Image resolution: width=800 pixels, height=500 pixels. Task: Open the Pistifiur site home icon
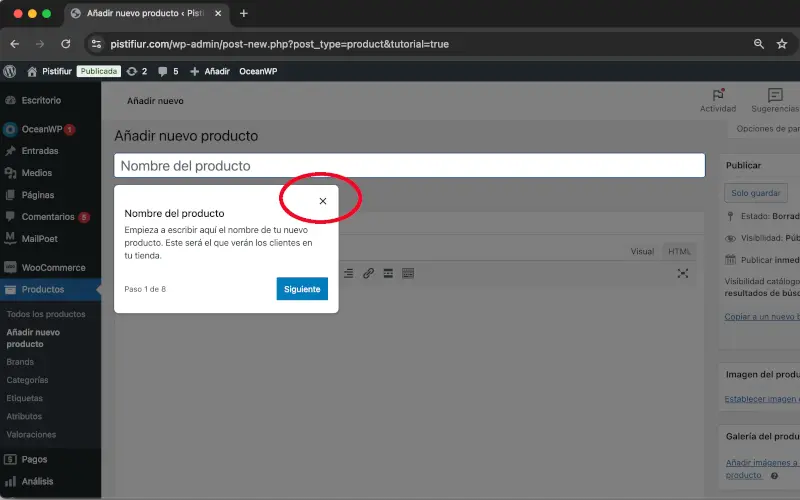32,71
